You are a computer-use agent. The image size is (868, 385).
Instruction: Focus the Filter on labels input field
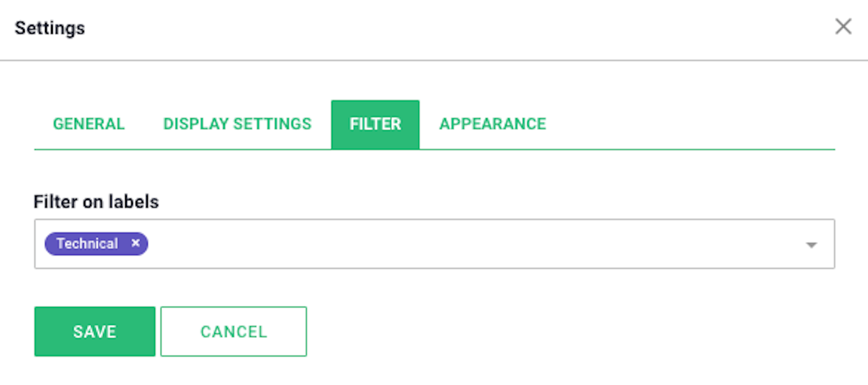[435, 244]
